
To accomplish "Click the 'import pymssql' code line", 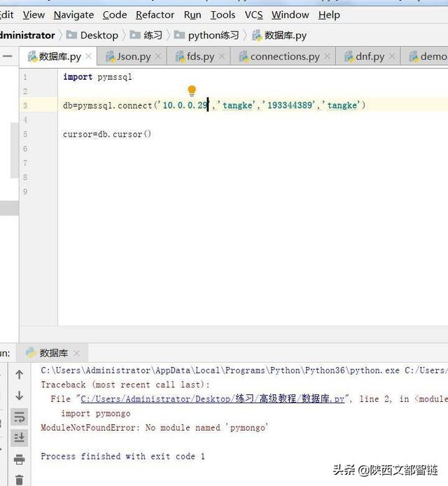I will 97,77.
